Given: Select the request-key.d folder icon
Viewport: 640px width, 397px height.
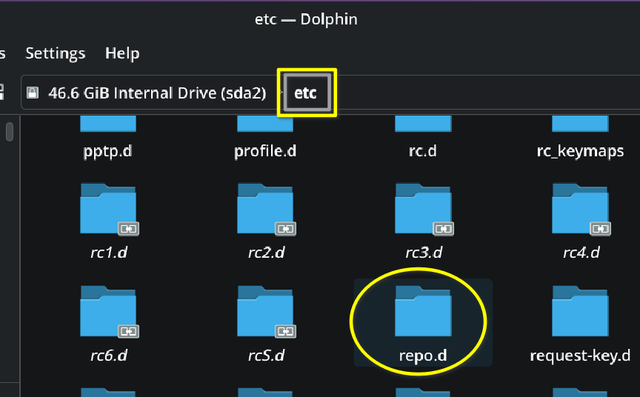Looking at the screenshot, I should tap(580, 311).
